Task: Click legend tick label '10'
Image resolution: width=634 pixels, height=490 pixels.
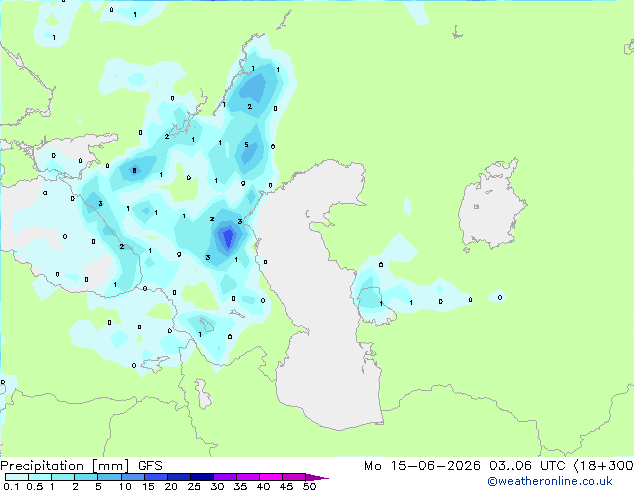Action: [125, 486]
